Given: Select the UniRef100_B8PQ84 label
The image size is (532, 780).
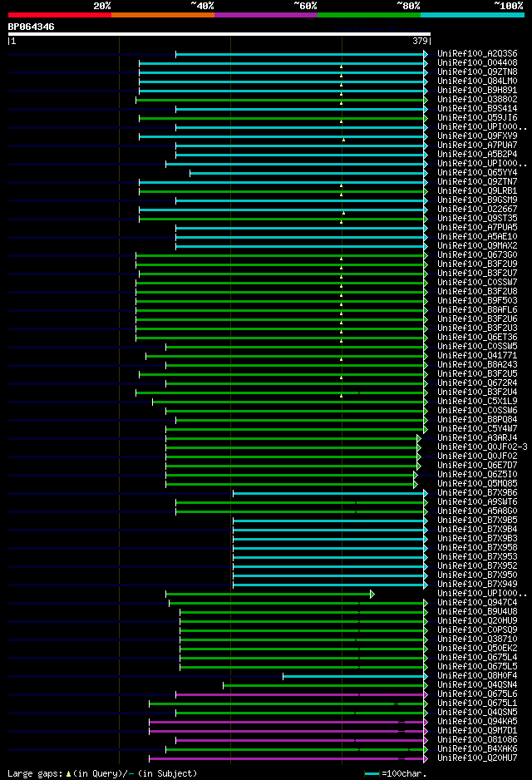Looking at the screenshot, I should [477, 420].
